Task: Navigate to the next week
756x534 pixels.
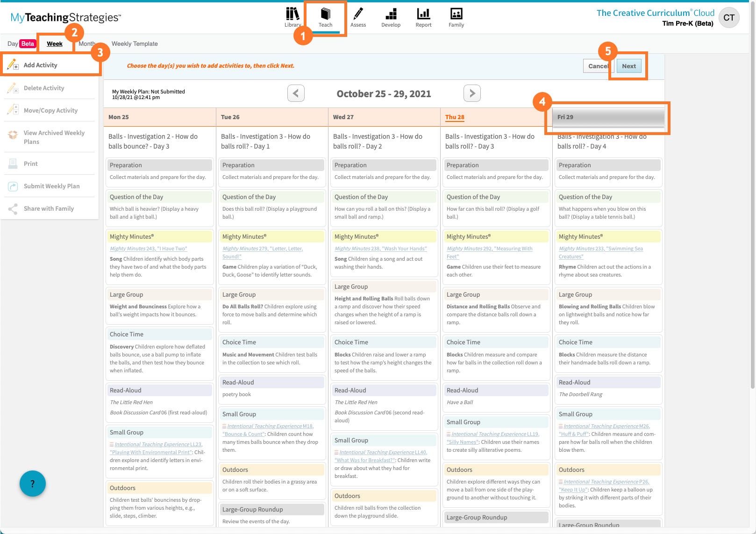Action: [x=472, y=93]
